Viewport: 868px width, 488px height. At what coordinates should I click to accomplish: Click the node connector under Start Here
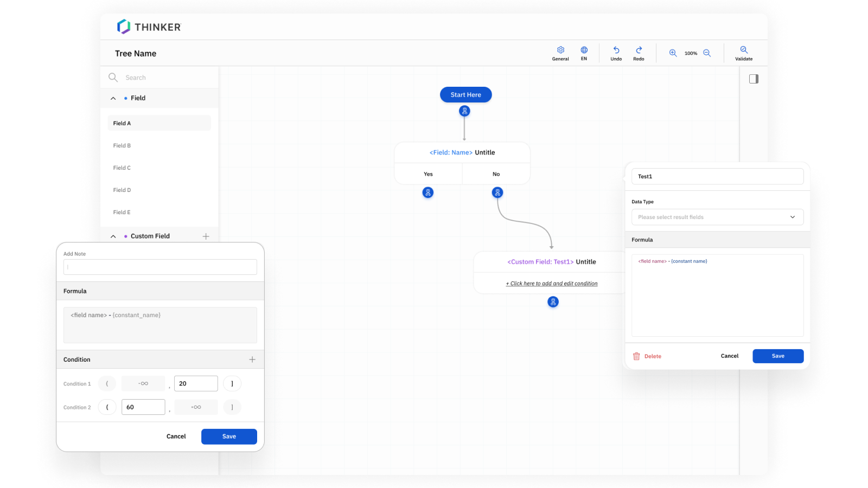pyautogui.click(x=464, y=111)
